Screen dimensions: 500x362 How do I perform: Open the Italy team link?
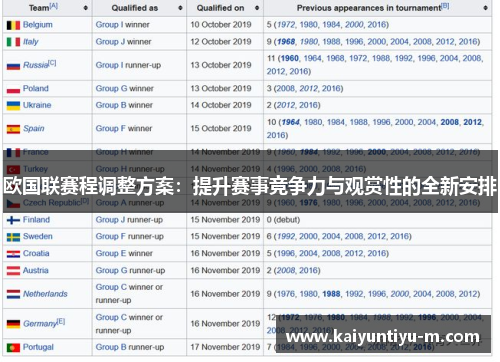(31, 42)
